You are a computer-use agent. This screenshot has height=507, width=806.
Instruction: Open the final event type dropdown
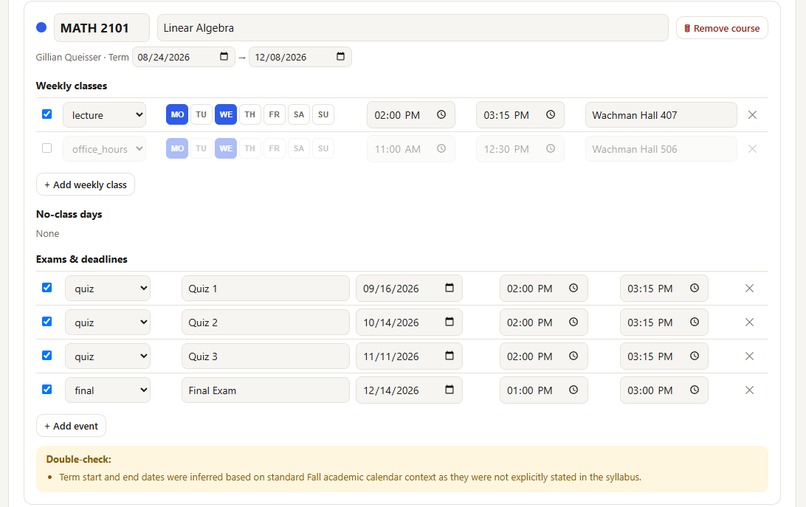tap(108, 390)
